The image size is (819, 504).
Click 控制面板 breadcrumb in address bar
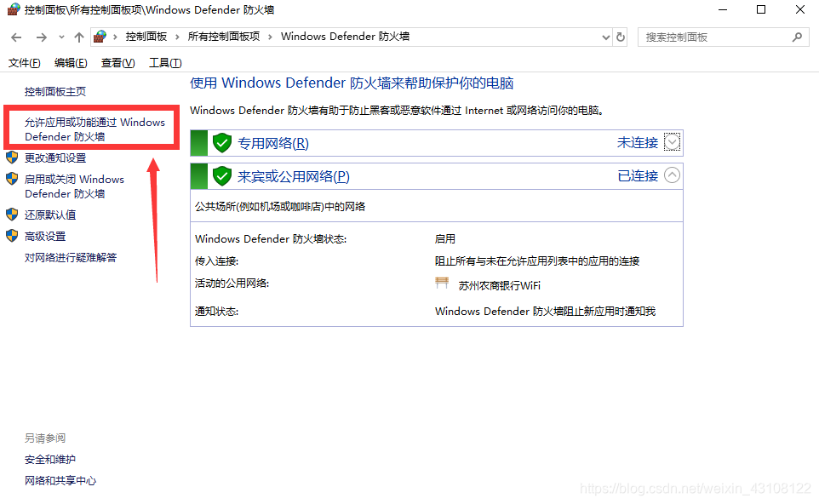(x=146, y=37)
